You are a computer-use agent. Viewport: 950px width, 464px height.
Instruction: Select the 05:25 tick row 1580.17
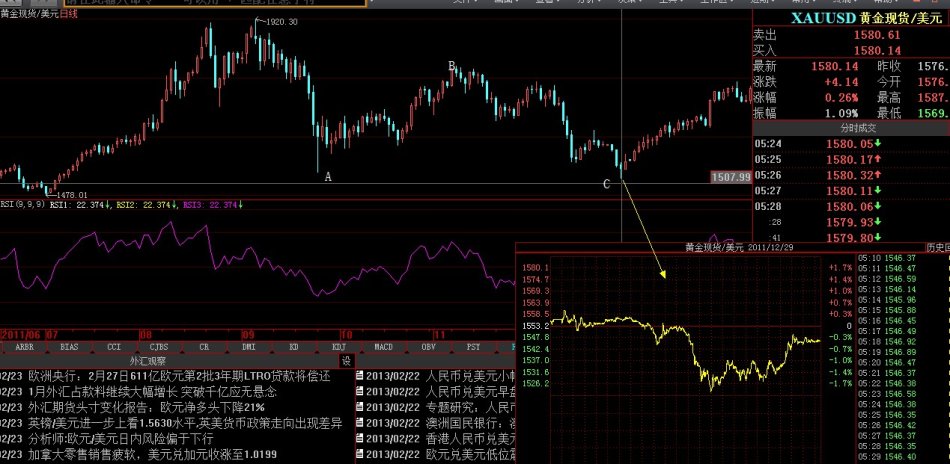[x=851, y=159]
